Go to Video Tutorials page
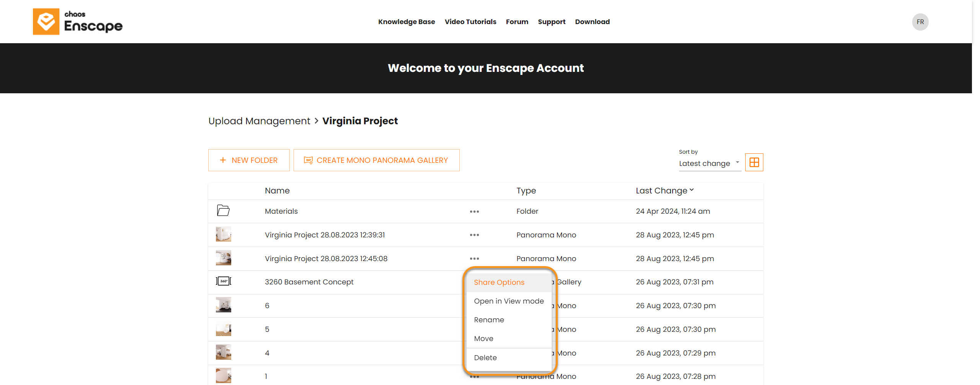 (x=470, y=22)
